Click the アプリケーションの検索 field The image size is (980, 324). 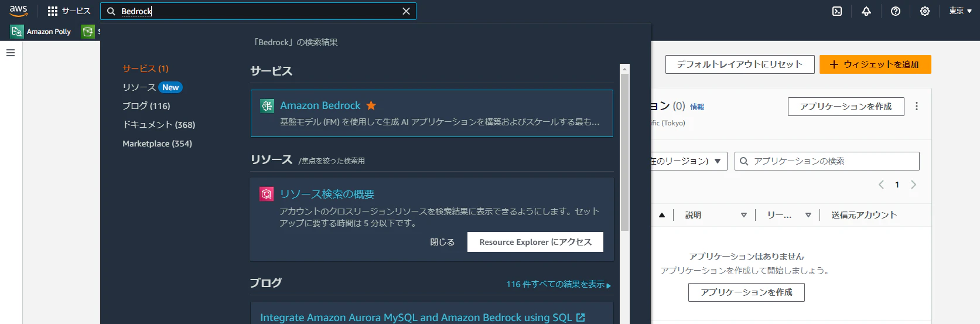827,161
